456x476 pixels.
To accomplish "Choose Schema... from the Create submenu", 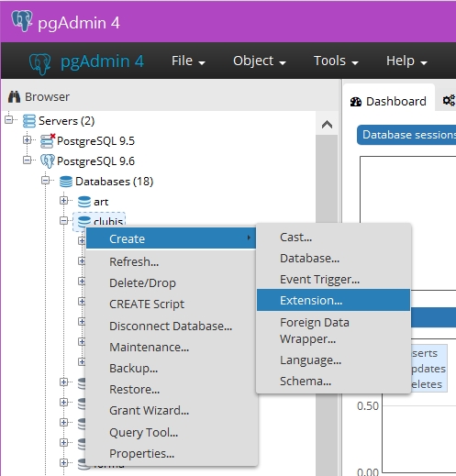I will 306,382.
